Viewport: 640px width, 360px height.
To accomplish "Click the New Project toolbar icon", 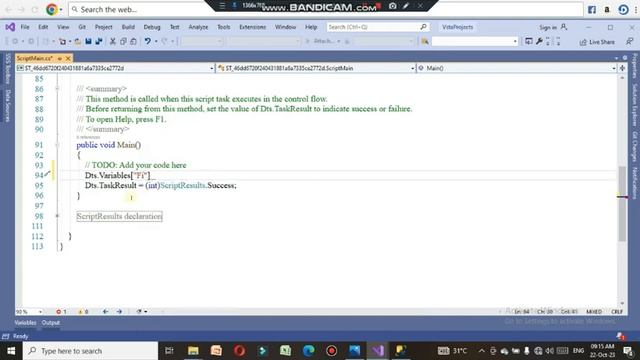I will tap(62, 41).
